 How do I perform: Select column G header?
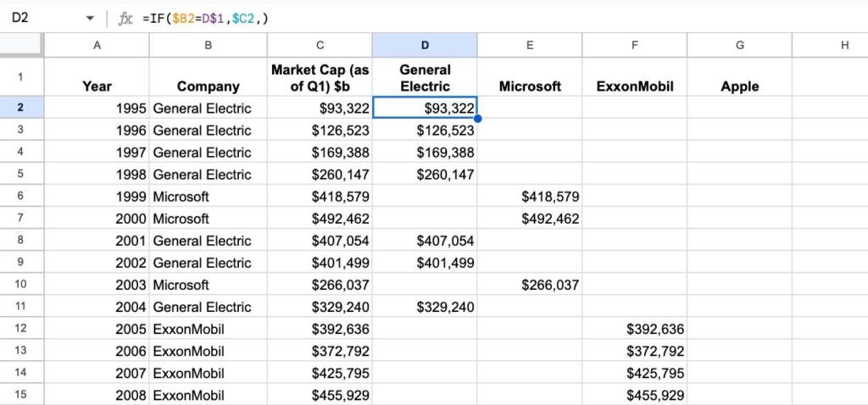point(739,46)
